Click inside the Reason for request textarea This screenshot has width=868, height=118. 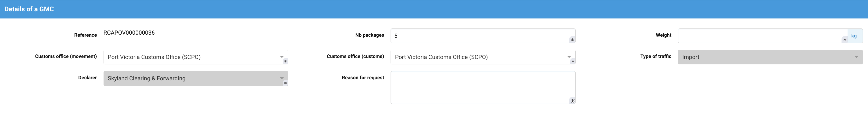point(478,87)
